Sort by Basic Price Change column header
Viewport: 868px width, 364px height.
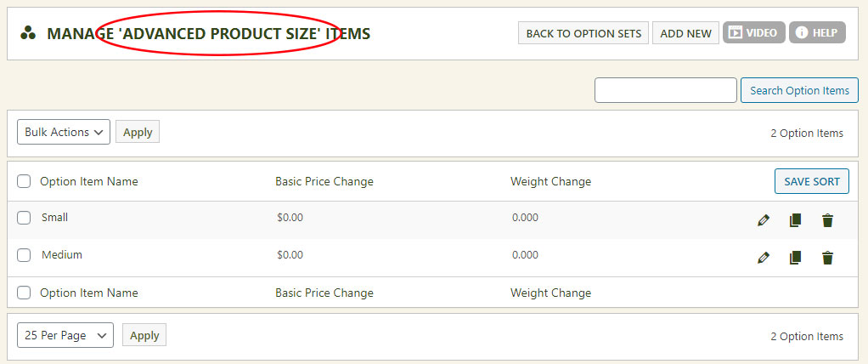324,181
